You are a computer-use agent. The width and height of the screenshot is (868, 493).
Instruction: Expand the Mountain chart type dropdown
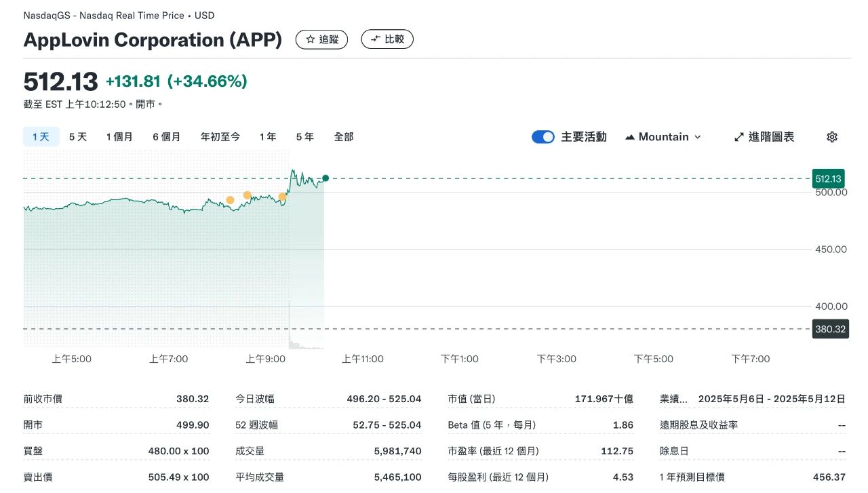[663, 137]
